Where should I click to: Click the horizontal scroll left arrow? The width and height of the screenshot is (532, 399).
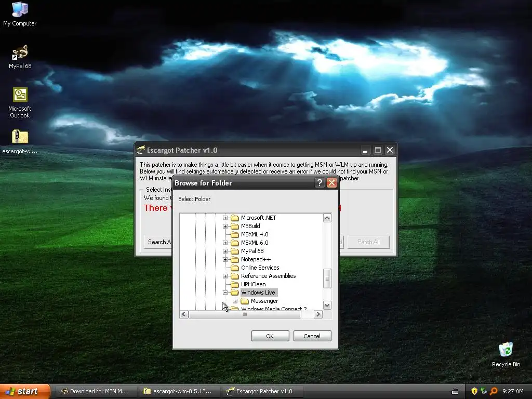[184, 314]
